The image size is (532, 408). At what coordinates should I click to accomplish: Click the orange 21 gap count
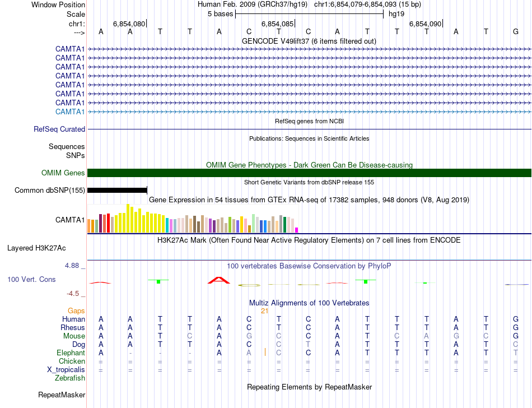click(265, 311)
